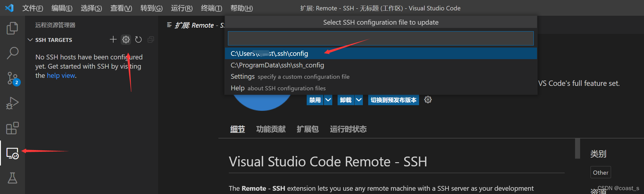Open the help view link
Viewport: 644px width, 194px height.
[x=61, y=75]
